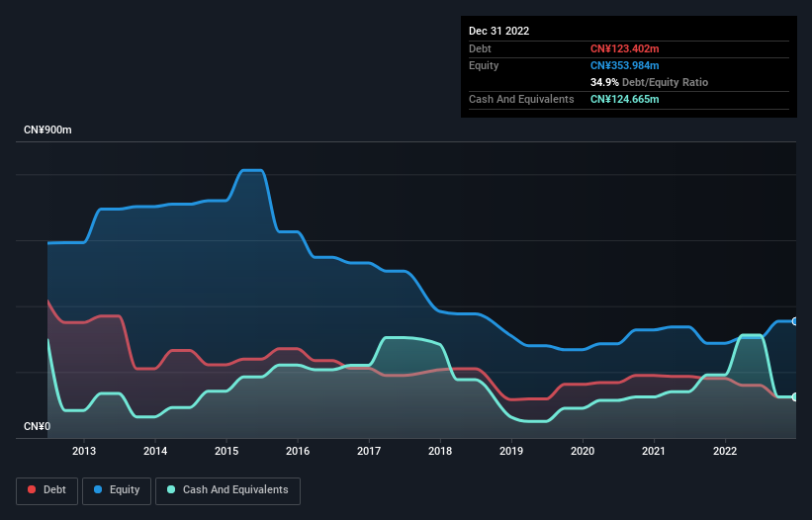The width and height of the screenshot is (812, 520).
Task: Click the Cash value CN¥124.665m in tooltip
Action: click(x=624, y=99)
